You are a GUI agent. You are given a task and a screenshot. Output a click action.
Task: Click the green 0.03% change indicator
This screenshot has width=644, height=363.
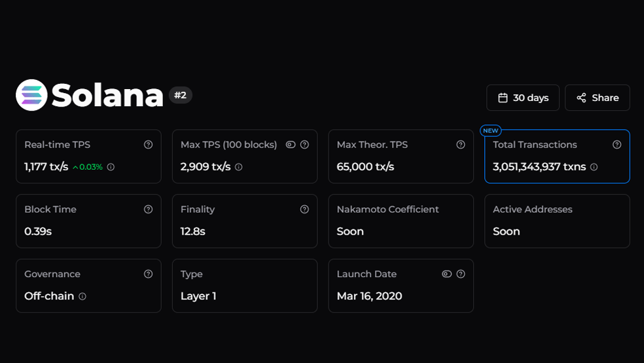(88, 167)
